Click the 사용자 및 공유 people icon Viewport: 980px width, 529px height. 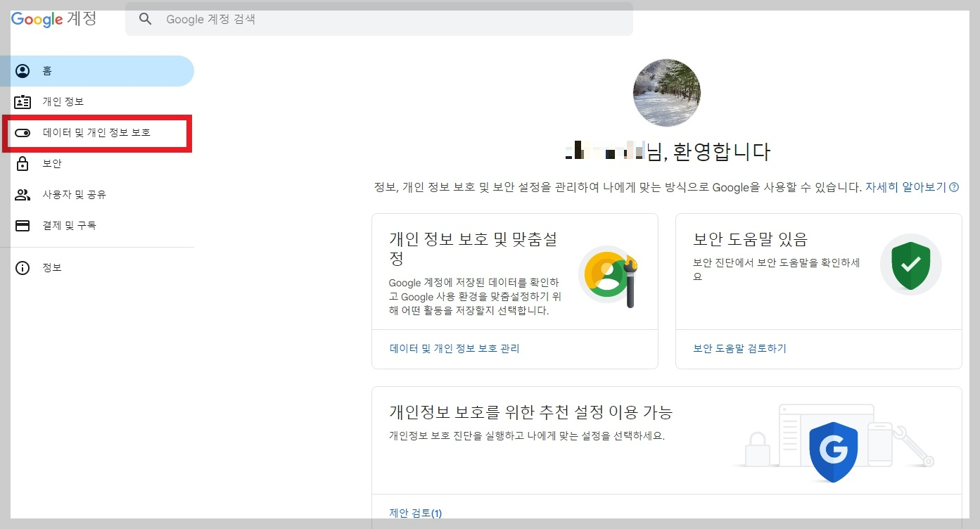point(23,195)
